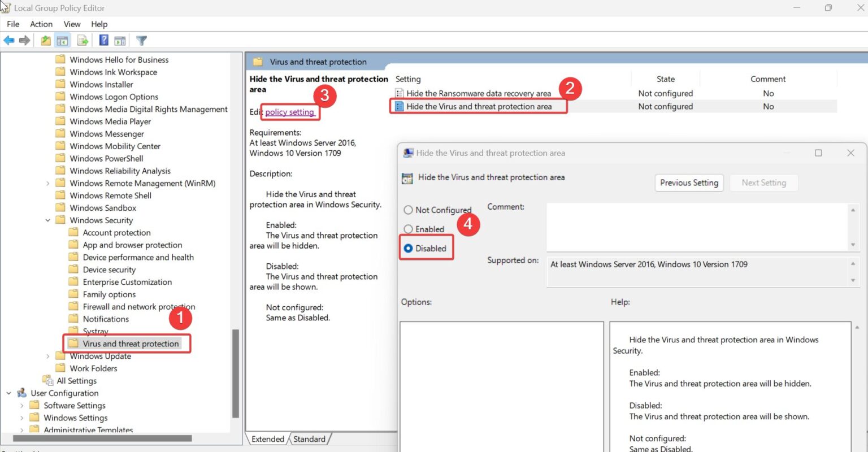Expand Windows Settings under User Configuration
The width and height of the screenshot is (868, 452).
(22, 418)
